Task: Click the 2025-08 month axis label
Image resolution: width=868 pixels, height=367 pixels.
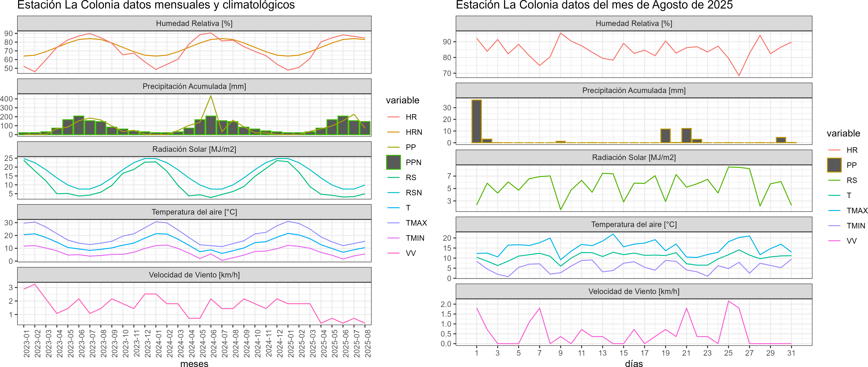Action: (x=368, y=343)
